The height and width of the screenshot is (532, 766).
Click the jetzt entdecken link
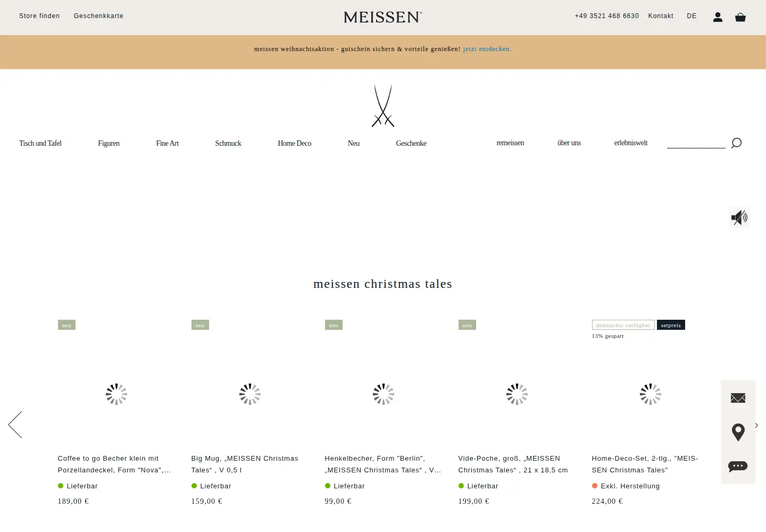(x=487, y=49)
